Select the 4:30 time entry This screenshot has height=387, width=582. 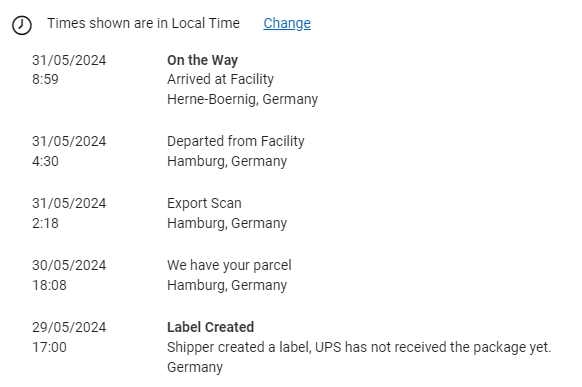[x=45, y=161]
